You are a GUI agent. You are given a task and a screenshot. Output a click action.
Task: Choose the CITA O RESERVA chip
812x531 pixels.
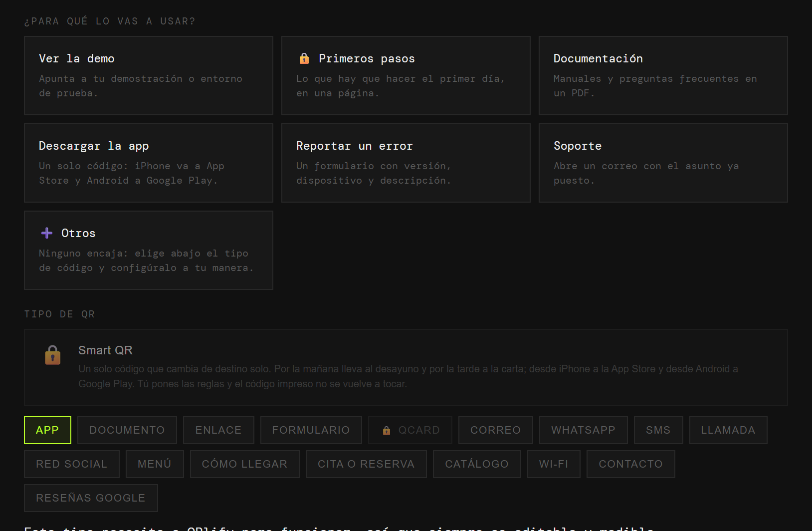(366, 464)
